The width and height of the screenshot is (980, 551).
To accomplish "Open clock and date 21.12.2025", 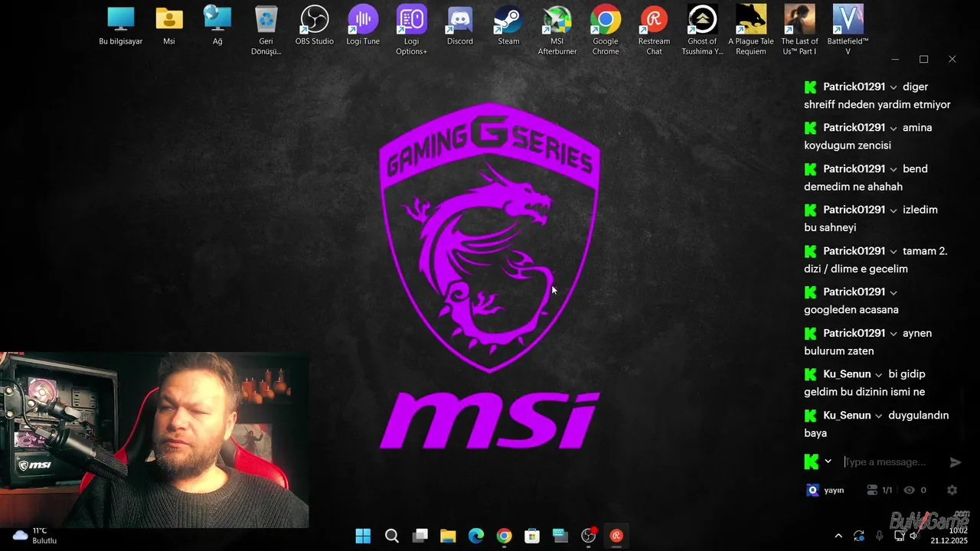I will pyautogui.click(x=949, y=536).
